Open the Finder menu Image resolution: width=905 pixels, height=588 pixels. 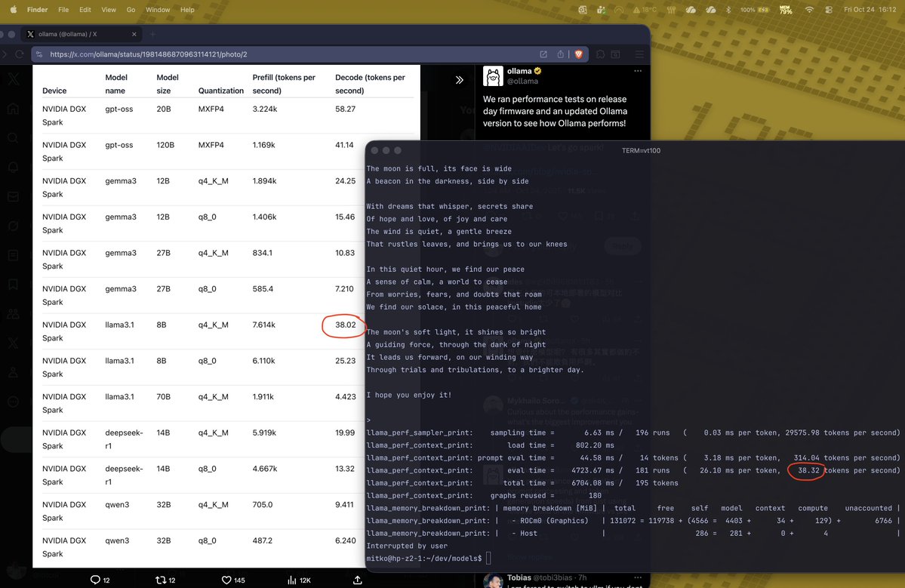pos(38,10)
